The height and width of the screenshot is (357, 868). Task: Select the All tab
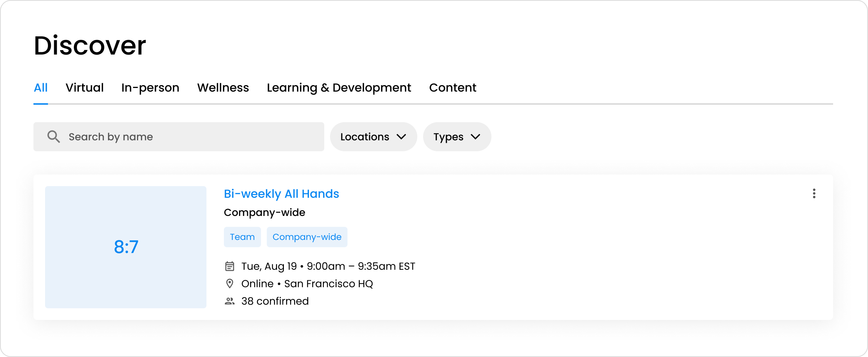coord(41,88)
